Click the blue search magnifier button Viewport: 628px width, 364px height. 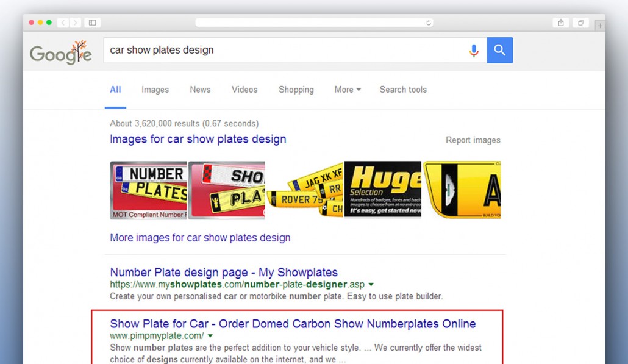point(499,50)
